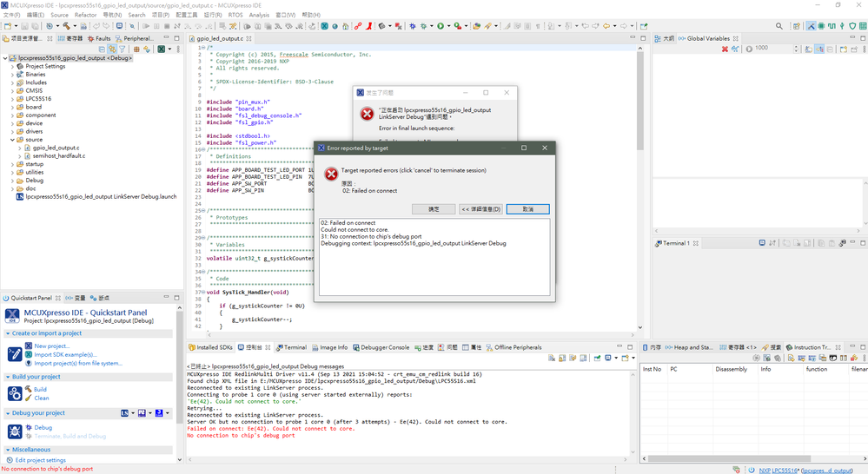
Task: Select '31: No connection to chip's debug port' line
Action: coord(371,236)
